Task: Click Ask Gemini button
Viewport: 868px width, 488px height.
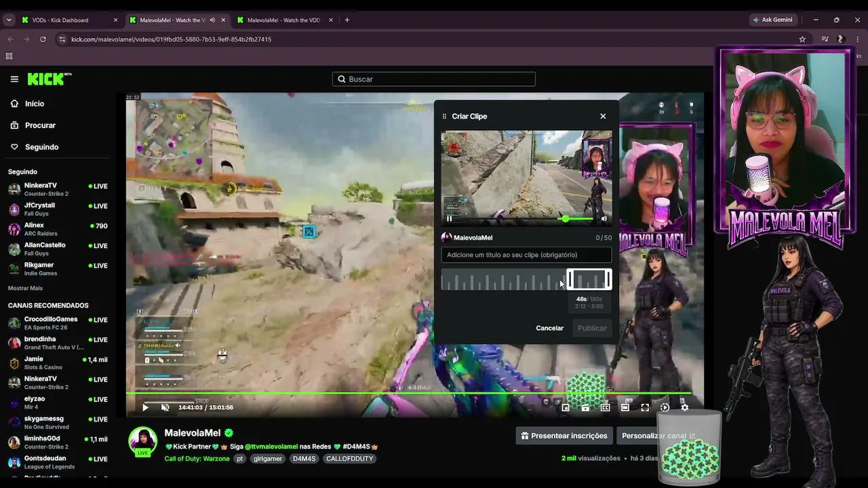Action: (x=772, y=20)
